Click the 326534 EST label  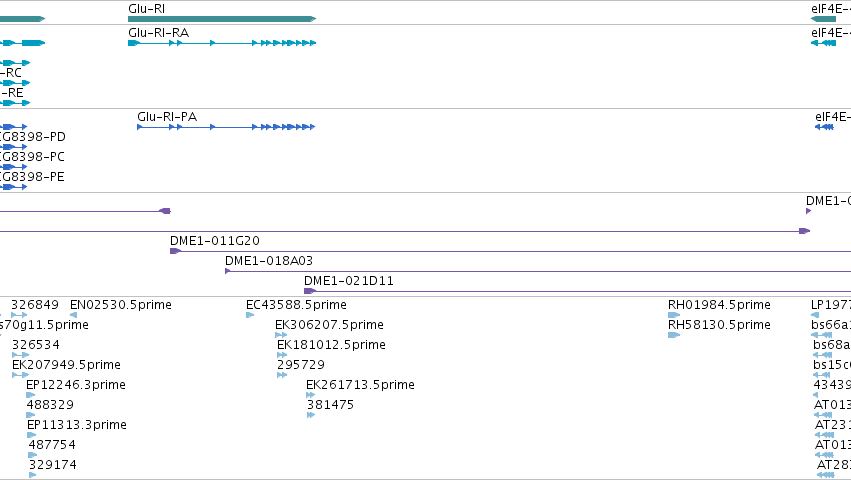(x=36, y=345)
